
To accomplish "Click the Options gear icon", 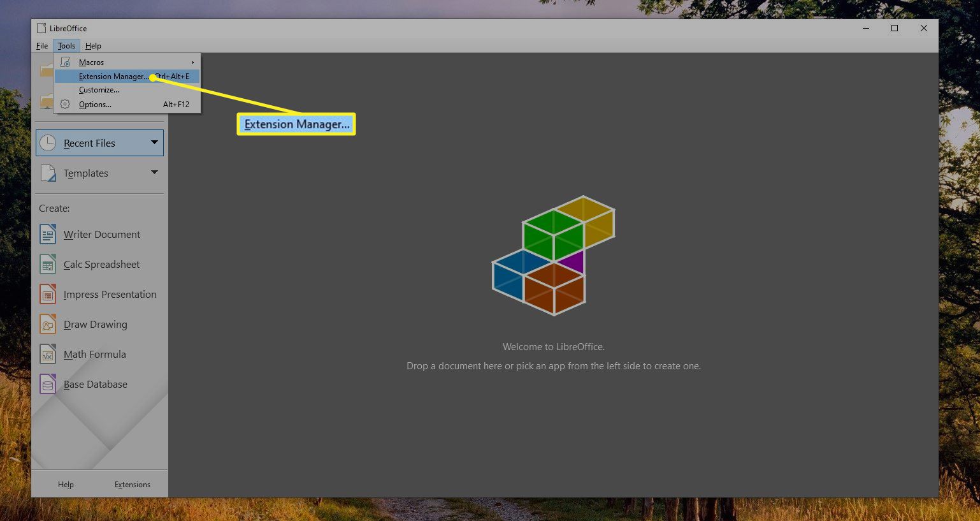I will 65,104.
